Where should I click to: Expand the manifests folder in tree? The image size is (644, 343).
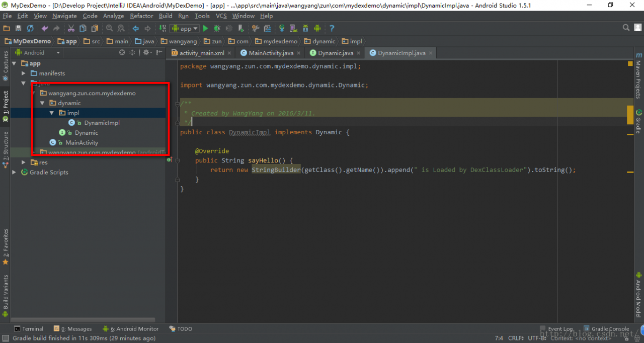23,73
